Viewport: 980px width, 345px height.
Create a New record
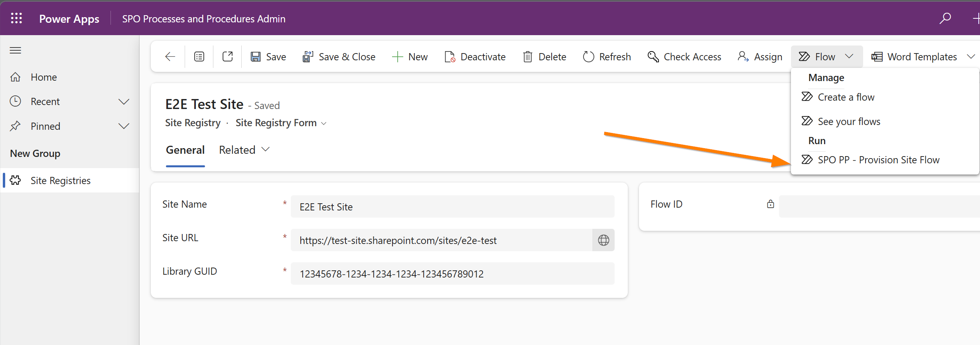pos(410,57)
